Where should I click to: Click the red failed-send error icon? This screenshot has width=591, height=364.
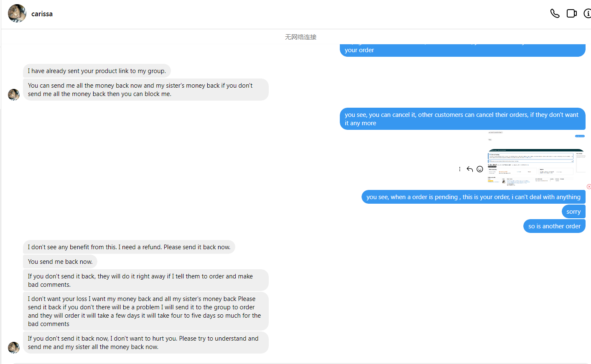click(588, 187)
